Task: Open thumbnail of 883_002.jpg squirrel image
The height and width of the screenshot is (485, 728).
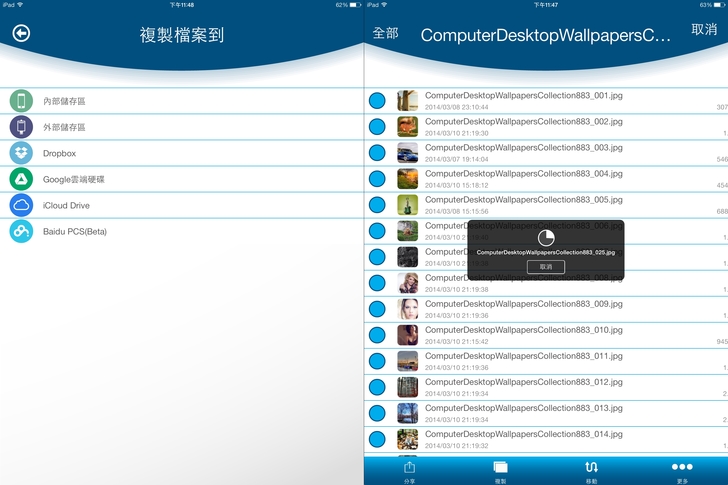Action: point(408,127)
